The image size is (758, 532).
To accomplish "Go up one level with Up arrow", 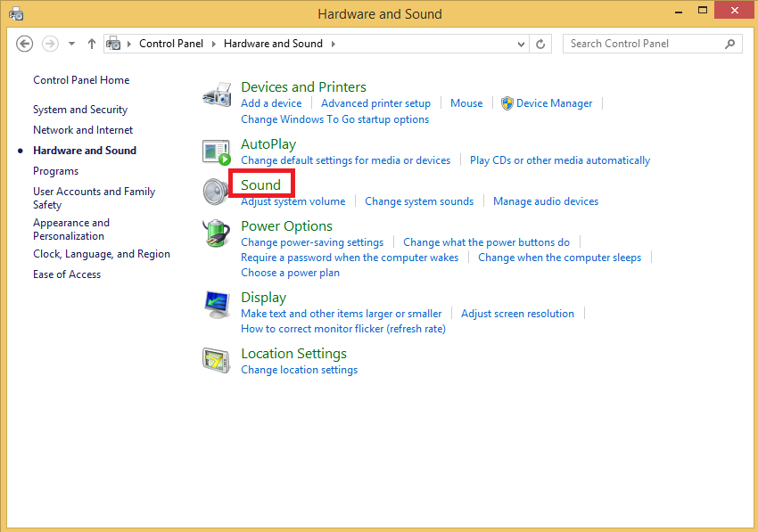I will pos(91,44).
